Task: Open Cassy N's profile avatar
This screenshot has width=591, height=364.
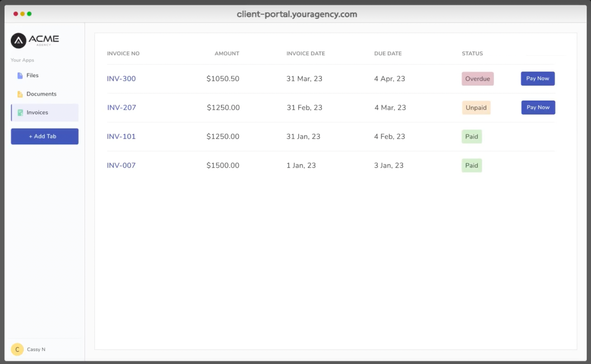Action: [x=17, y=349]
